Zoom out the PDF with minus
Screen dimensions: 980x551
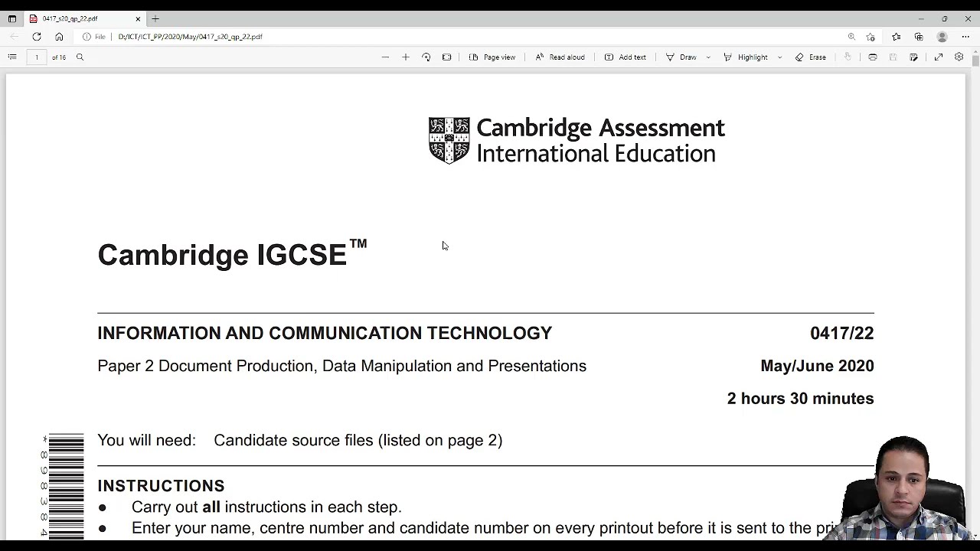385,57
